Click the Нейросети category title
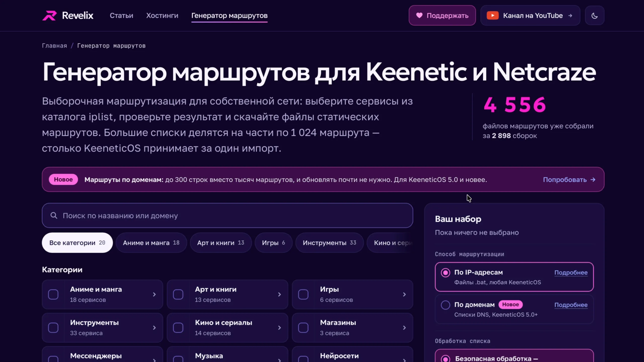Viewport: 644px width, 362px height. click(x=339, y=356)
